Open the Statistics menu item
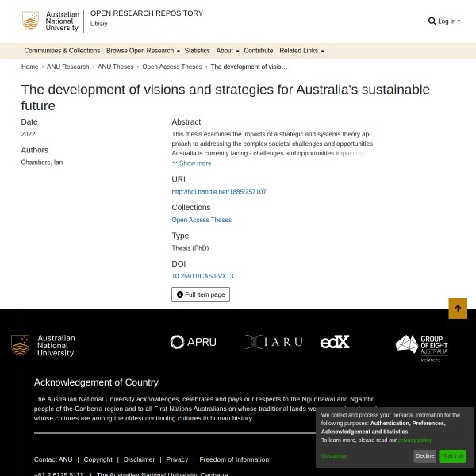Viewport: 476px width, 476px height. pyautogui.click(x=197, y=51)
